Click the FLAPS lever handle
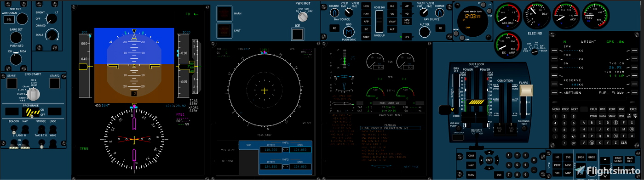 point(526,91)
